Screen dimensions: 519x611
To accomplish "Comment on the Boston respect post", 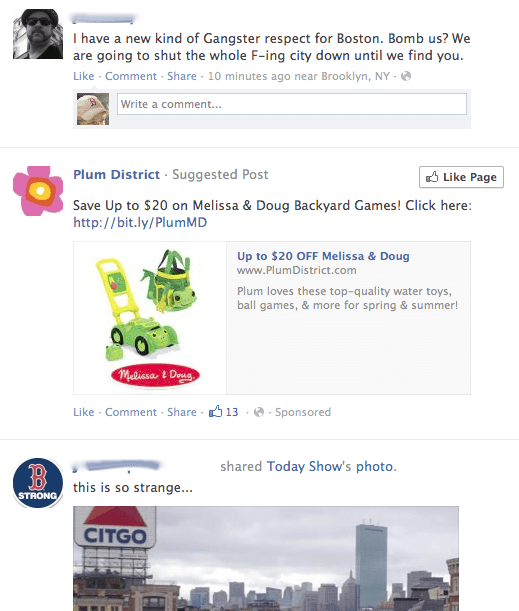I will pos(131,76).
